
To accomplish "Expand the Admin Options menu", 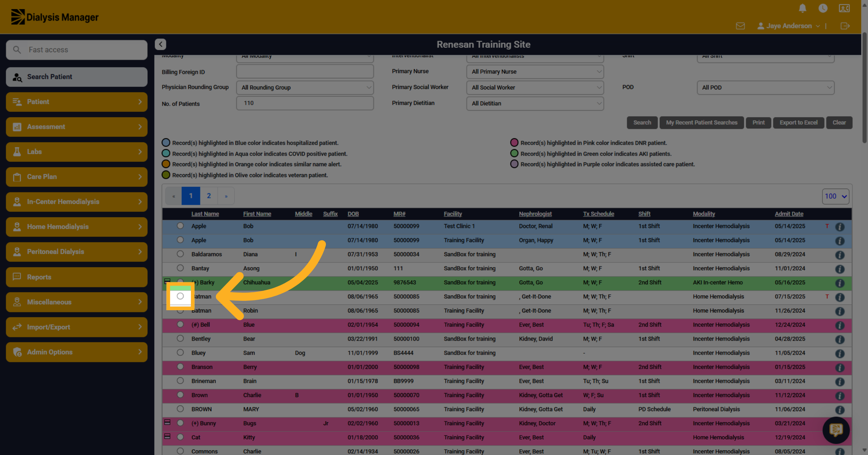I will 77,352.
